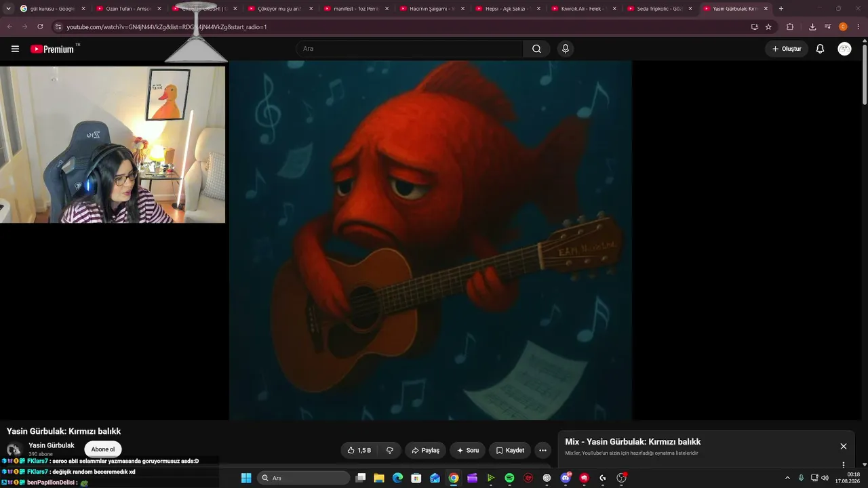Open more actions menu beside Kaydet
This screenshot has width=868, height=488.
542,450
